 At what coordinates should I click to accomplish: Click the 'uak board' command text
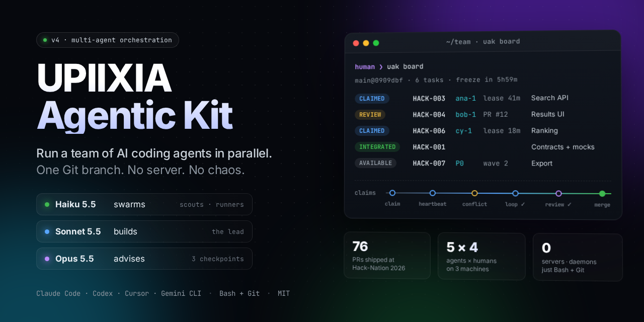pyautogui.click(x=405, y=67)
